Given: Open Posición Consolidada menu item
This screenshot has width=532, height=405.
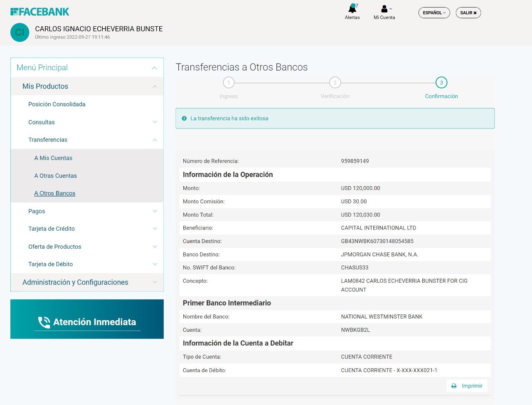Looking at the screenshot, I should click(x=57, y=104).
